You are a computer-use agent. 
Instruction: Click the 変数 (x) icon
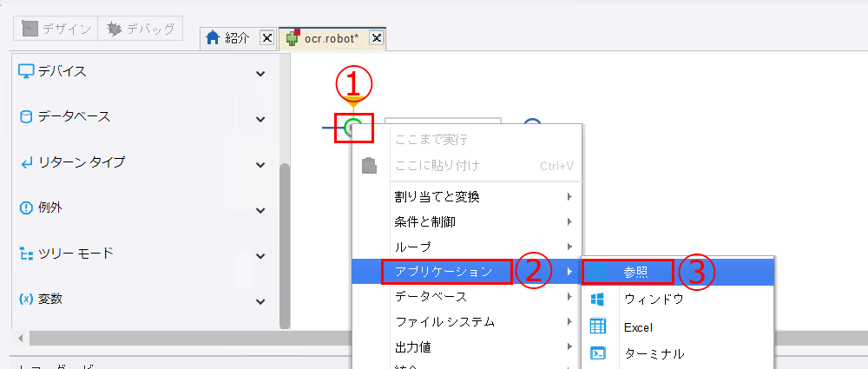pos(26,300)
